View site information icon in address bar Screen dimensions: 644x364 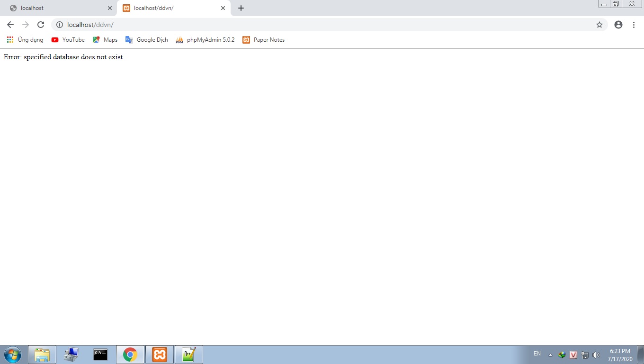tap(60, 25)
